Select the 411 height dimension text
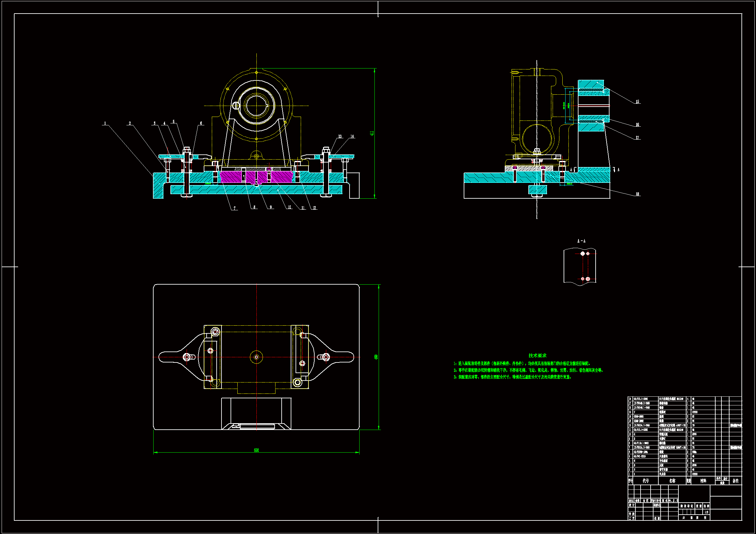The image size is (756, 534). (x=372, y=133)
